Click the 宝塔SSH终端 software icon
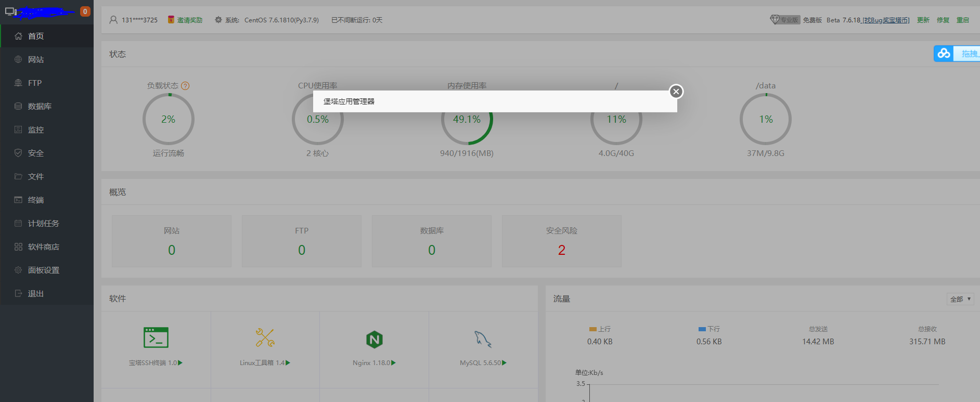 coord(156,337)
